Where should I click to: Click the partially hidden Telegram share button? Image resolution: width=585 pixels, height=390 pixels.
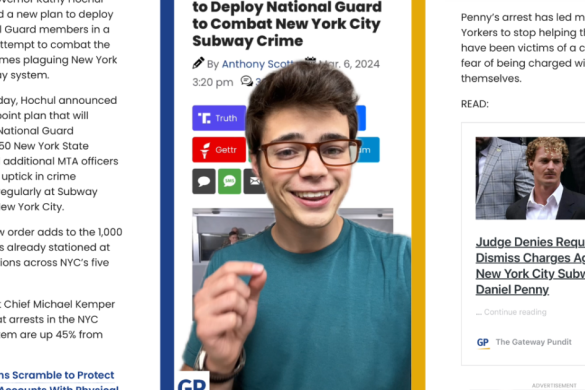click(x=367, y=150)
